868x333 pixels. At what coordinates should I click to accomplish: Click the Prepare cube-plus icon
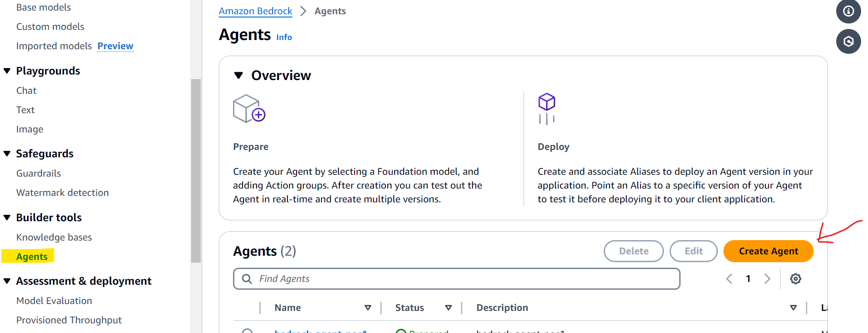pyautogui.click(x=249, y=109)
